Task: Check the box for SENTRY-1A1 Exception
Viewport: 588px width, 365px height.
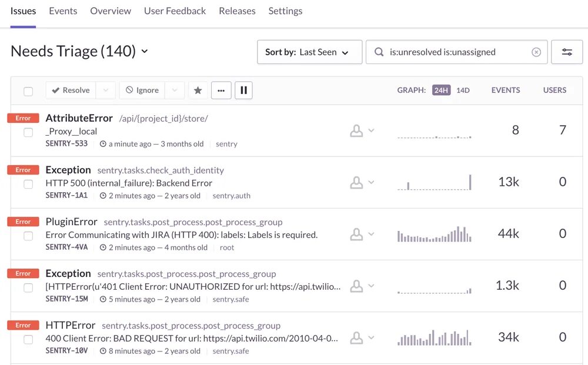Action: [x=28, y=185]
